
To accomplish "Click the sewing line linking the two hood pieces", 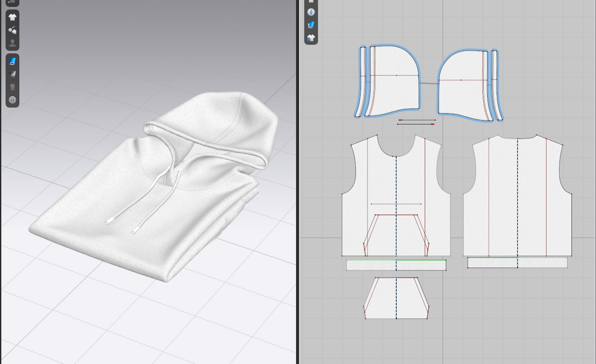I will point(429,83).
